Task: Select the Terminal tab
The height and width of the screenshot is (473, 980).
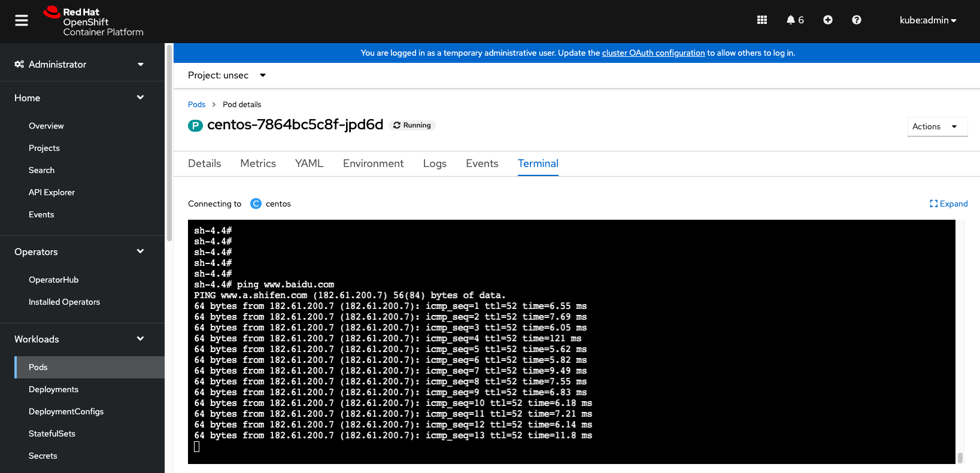Action: click(538, 163)
